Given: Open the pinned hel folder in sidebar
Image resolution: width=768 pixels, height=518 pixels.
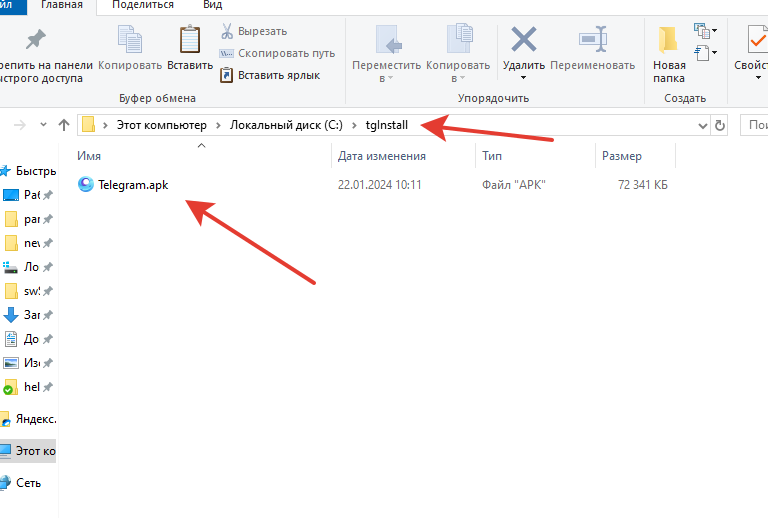Looking at the screenshot, I should tap(27, 387).
